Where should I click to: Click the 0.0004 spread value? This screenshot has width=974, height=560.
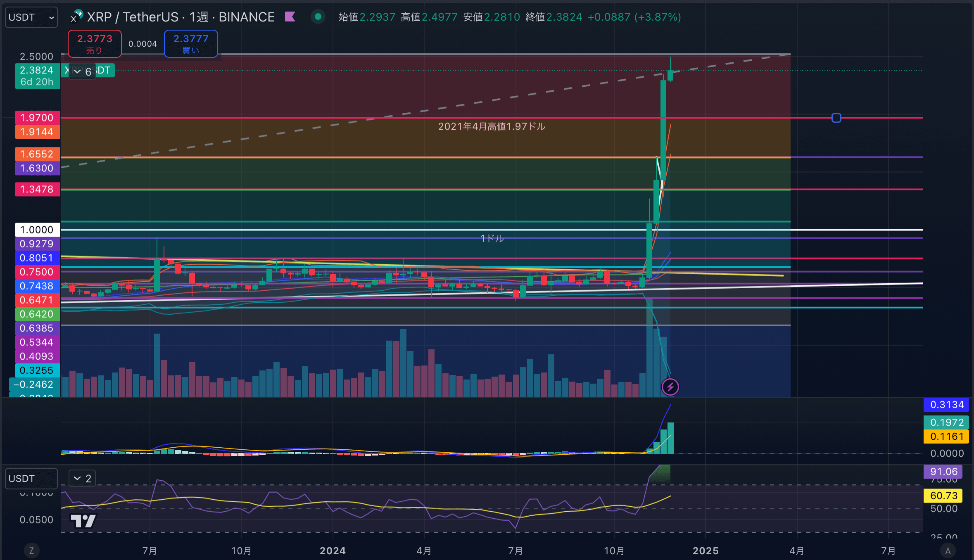point(143,44)
